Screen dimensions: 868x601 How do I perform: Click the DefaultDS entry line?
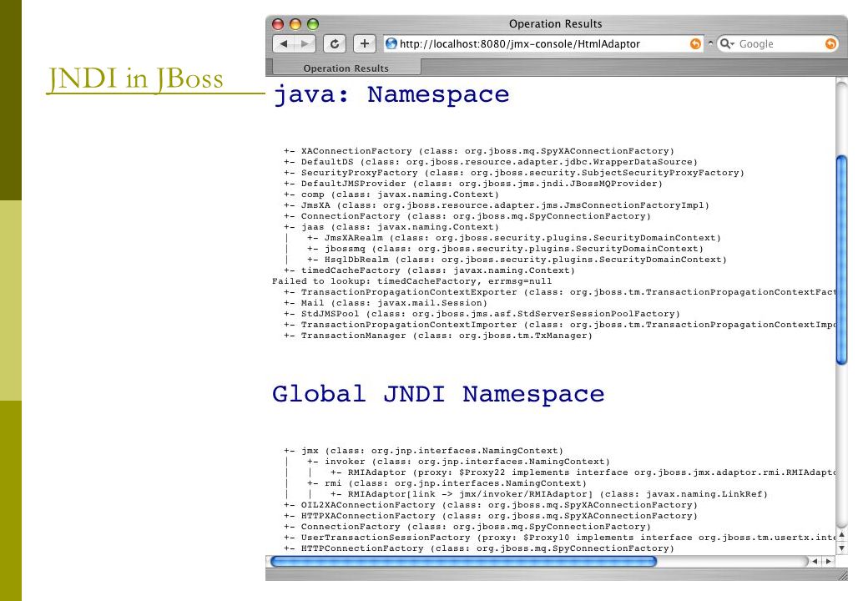tap(491, 162)
